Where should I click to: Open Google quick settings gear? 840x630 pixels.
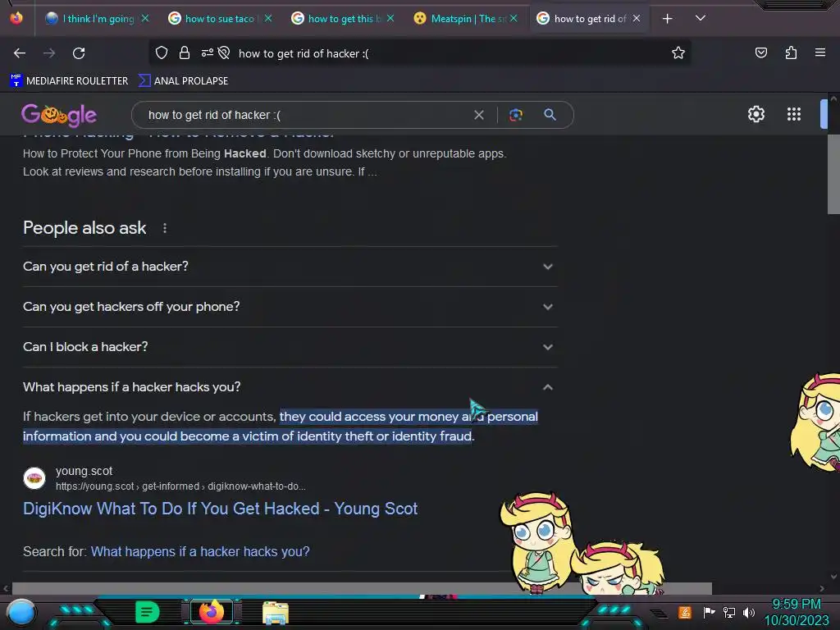point(756,114)
